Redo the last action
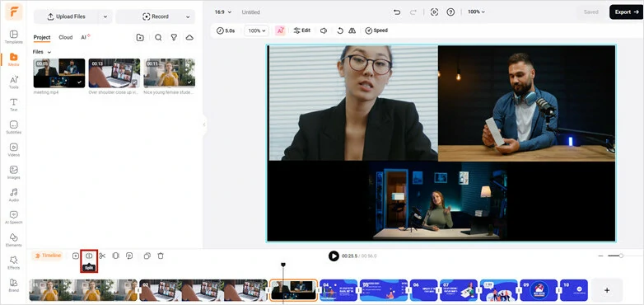This screenshot has width=644, height=305. pyautogui.click(x=413, y=12)
